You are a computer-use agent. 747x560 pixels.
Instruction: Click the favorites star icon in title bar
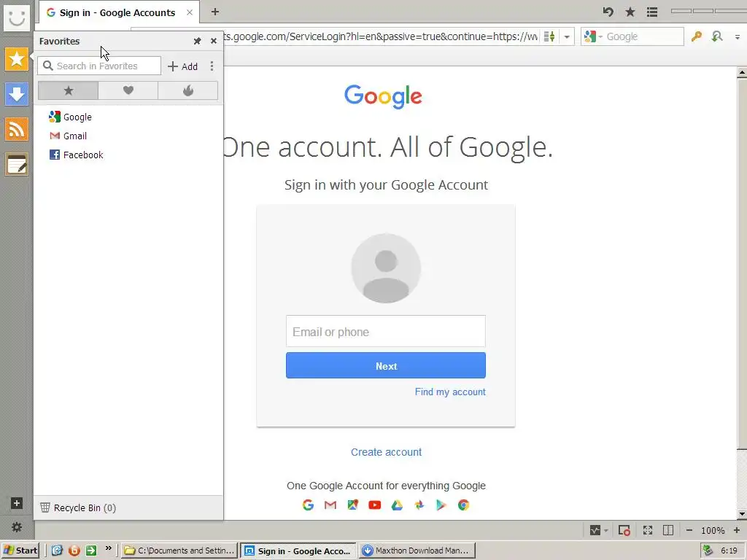(630, 12)
